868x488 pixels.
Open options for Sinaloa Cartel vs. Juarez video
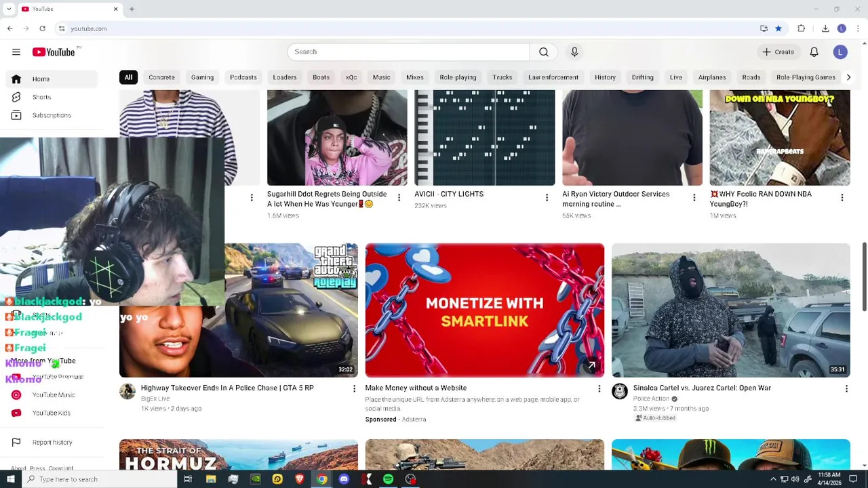click(x=846, y=388)
